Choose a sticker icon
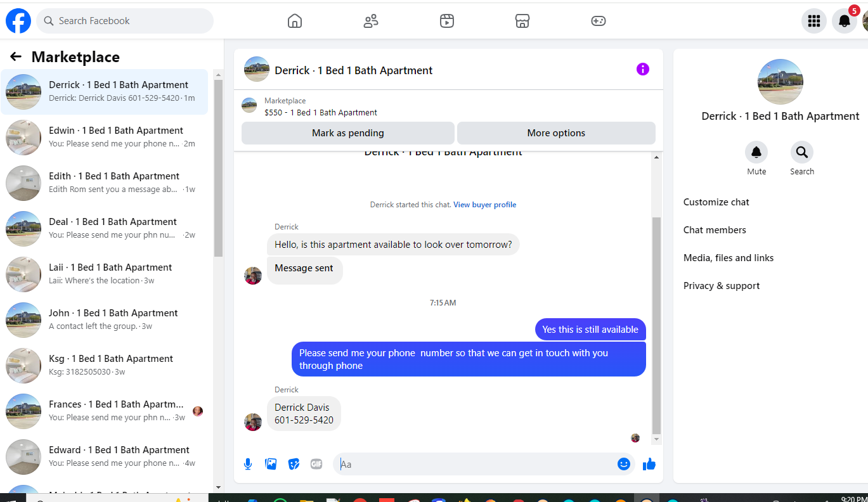 [x=294, y=464]
